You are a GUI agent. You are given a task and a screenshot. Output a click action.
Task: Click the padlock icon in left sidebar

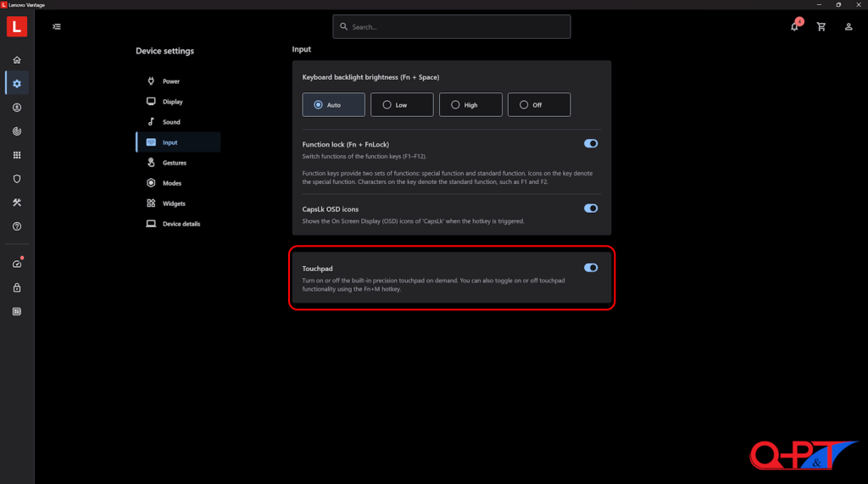[17, 287]
